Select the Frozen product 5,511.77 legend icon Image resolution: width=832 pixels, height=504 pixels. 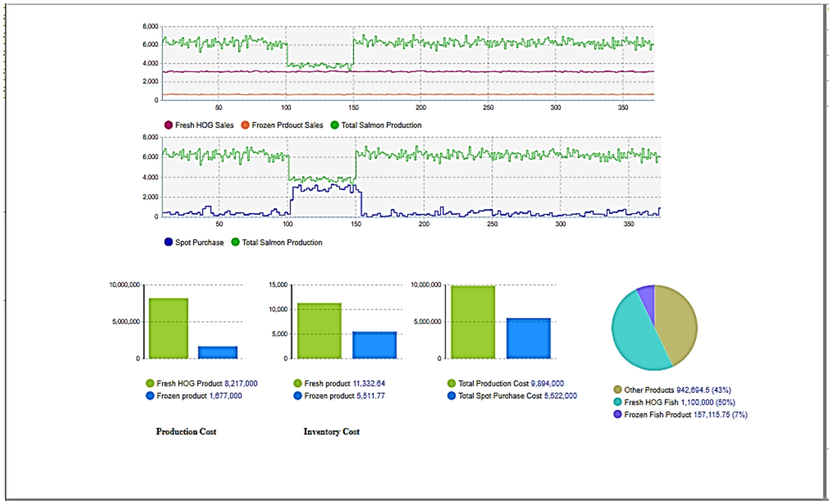[297, 396]
